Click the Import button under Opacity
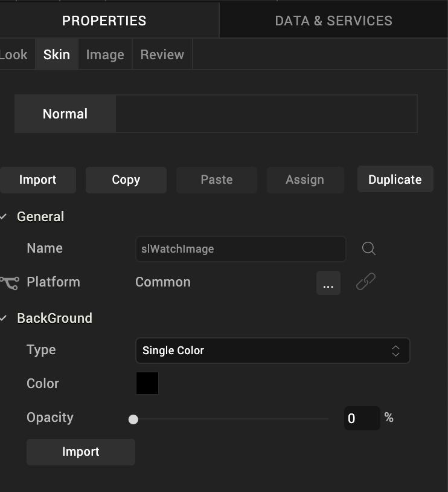The image size is (448, 492). point(80,452)
